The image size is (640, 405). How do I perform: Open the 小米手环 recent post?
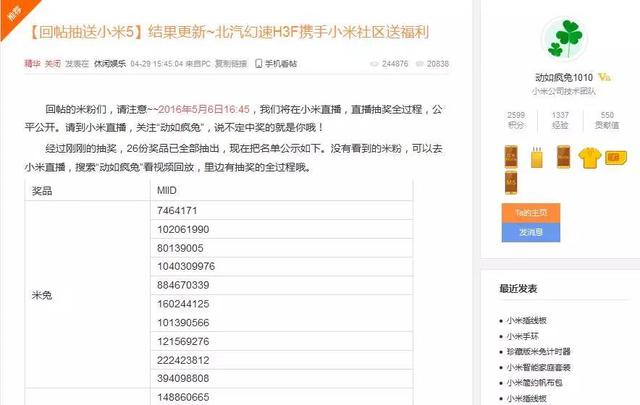point(522,336)
